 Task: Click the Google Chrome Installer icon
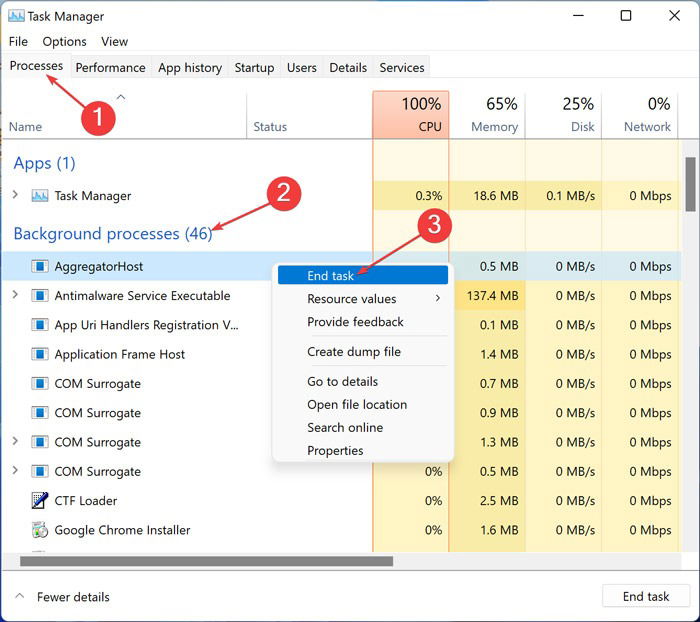pos(40,530)
